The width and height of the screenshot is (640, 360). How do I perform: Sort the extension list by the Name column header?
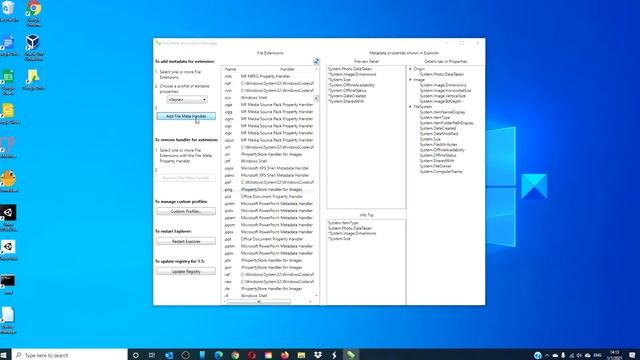(x=231, y=69)
